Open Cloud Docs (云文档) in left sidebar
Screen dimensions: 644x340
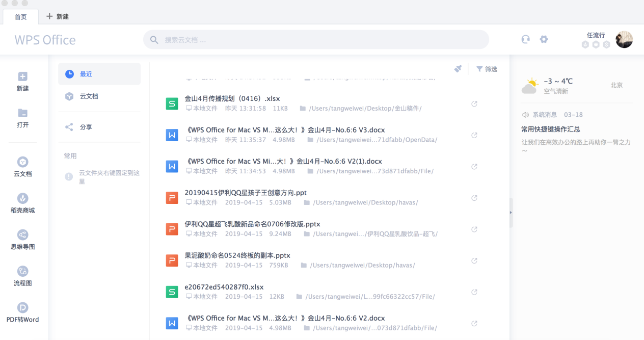[22, 162]
